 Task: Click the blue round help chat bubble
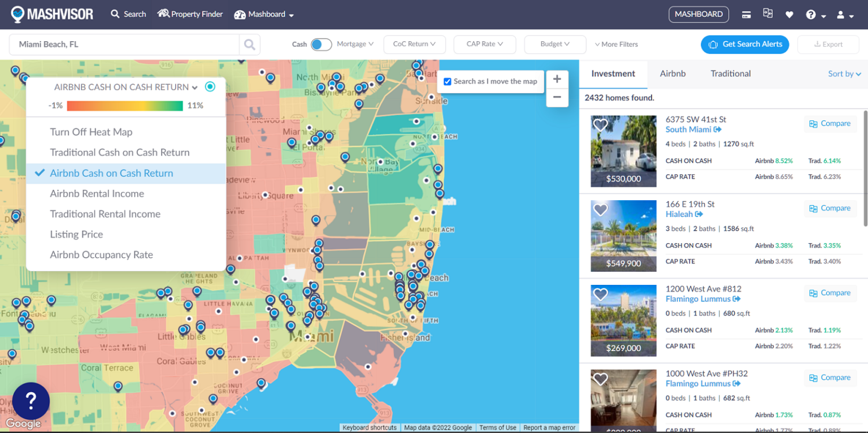[x=31, y=401]
